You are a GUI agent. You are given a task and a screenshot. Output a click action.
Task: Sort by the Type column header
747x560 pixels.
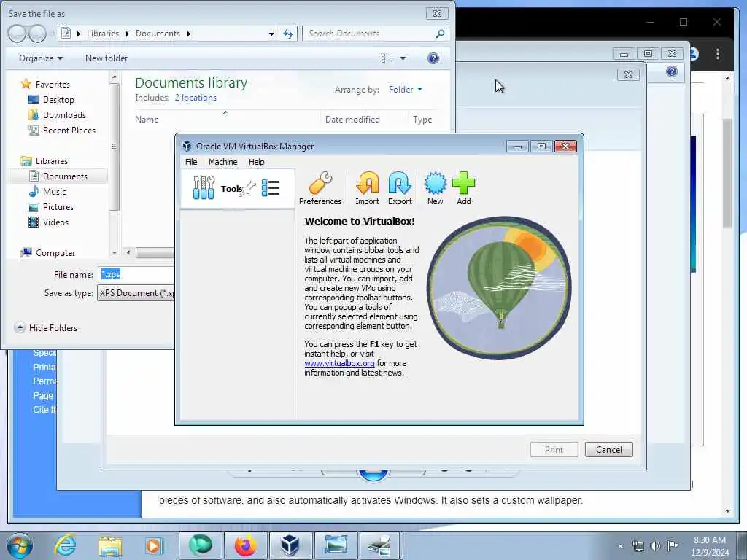click(422, 120)
